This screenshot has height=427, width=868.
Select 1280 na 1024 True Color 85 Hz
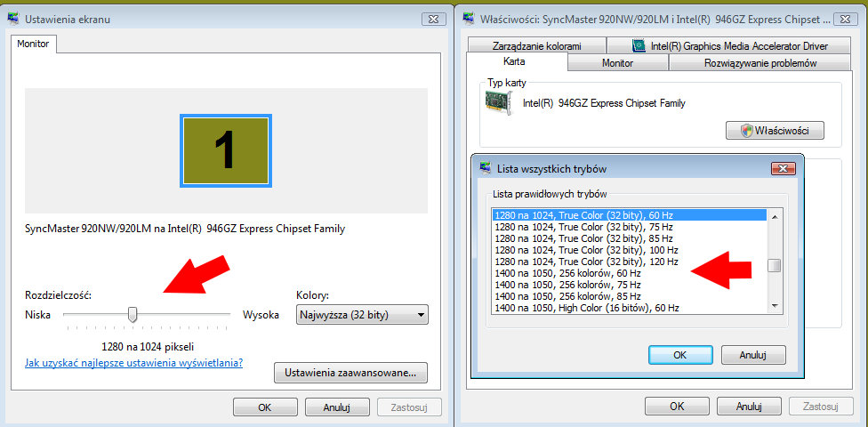pos(630,238)
